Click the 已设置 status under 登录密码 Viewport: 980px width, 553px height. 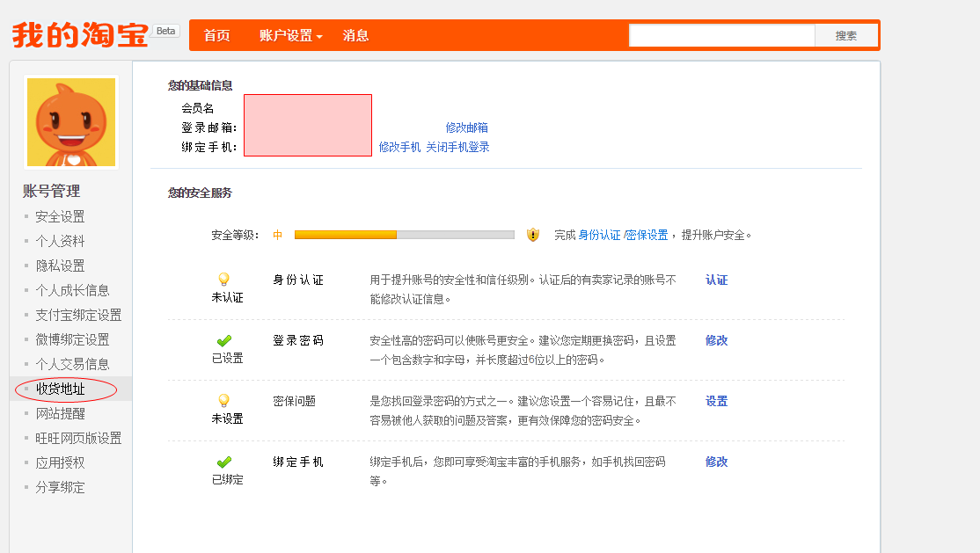pos(227,358)
